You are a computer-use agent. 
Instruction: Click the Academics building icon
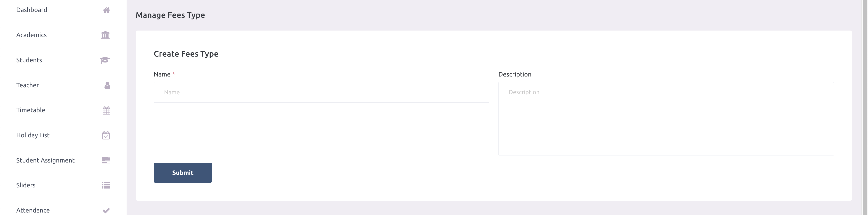pyautogui.click(x=106, y=35)
